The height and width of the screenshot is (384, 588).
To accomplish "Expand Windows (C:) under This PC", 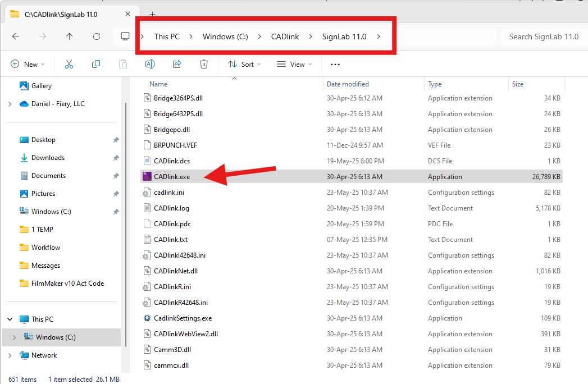I will tap(14, 337).
